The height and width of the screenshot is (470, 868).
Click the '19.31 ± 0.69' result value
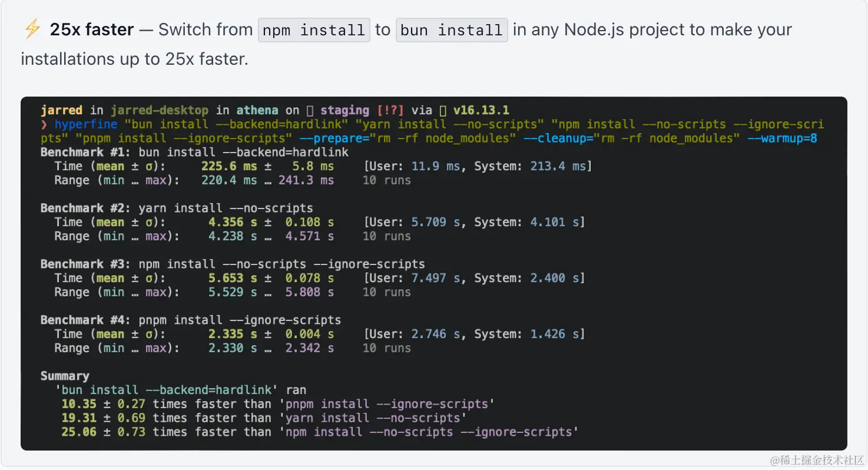(x=103, y=418)
